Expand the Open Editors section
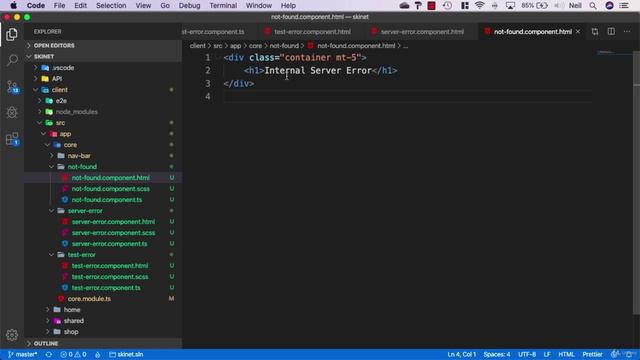Image resolution: width=640 pixels, height=360 pixels. (103, 46)
